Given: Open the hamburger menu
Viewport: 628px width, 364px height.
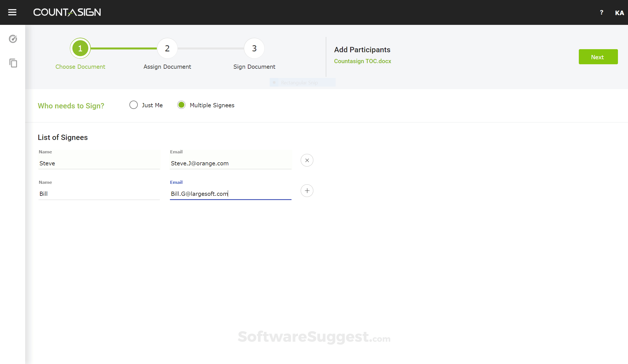Looking at the screenshot, I should click(x=12, y=12).
